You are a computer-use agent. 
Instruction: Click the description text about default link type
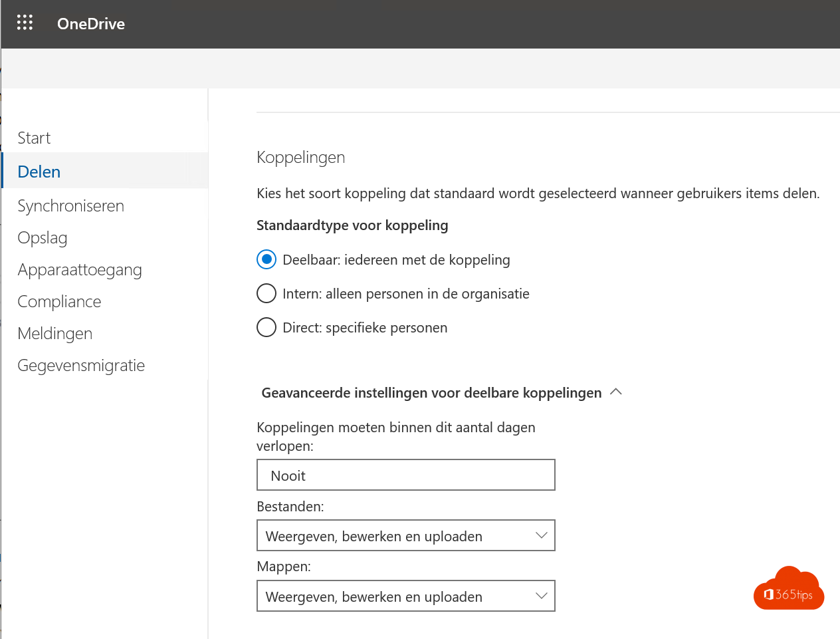click(538, 193)
